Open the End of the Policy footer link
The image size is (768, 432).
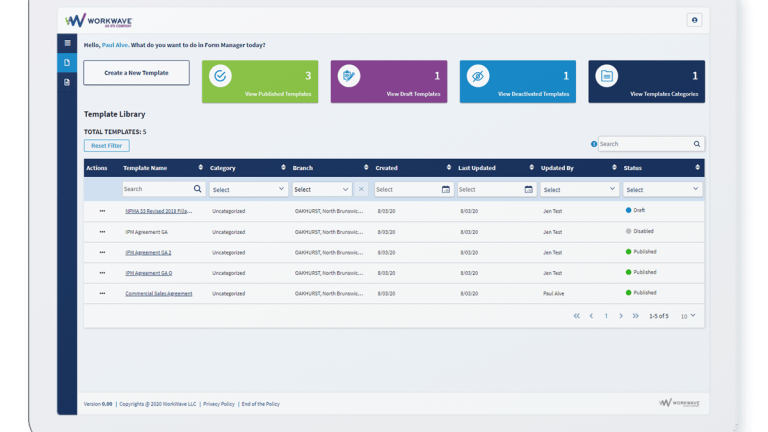coord(261,404)
